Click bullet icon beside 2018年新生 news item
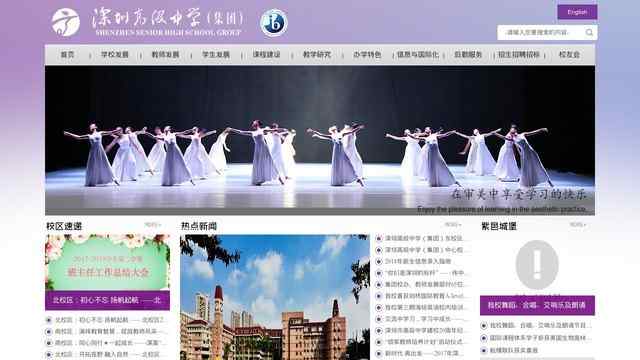This screenshot has height=360, width=640. click(x=379, y=261)
